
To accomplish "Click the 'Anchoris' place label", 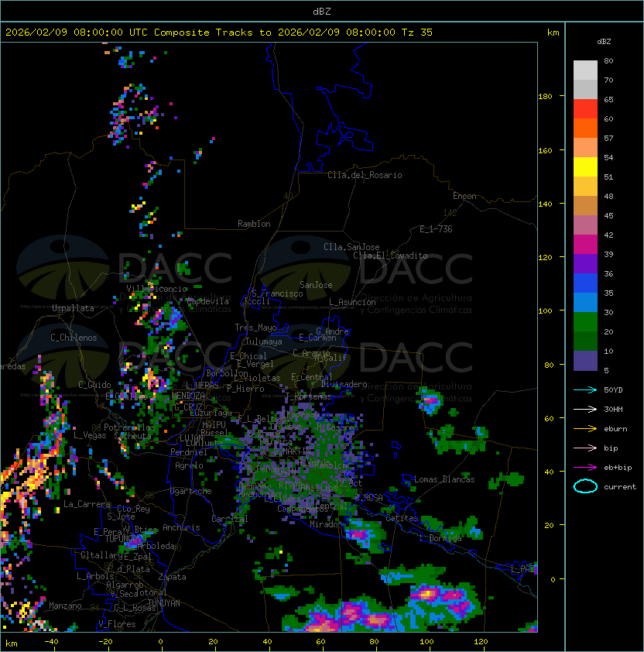I will click(x=181, y=527).
